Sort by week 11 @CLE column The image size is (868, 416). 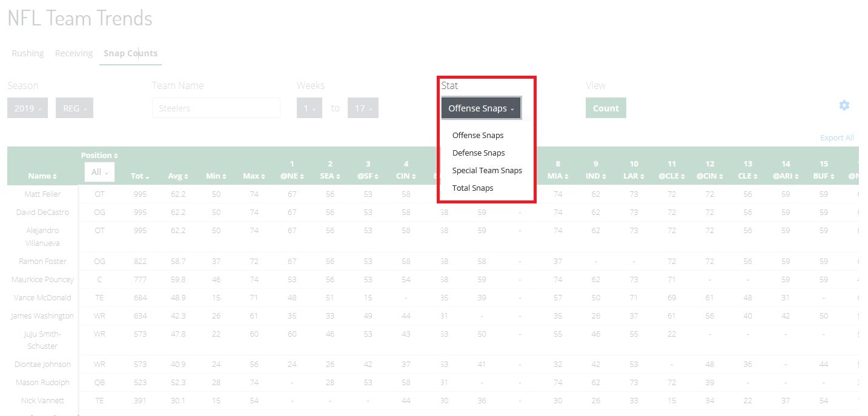672,170
